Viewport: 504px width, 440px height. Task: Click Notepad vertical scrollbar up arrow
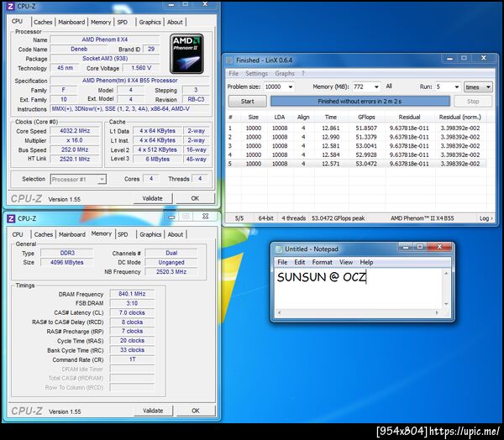[x=446, y=273]
